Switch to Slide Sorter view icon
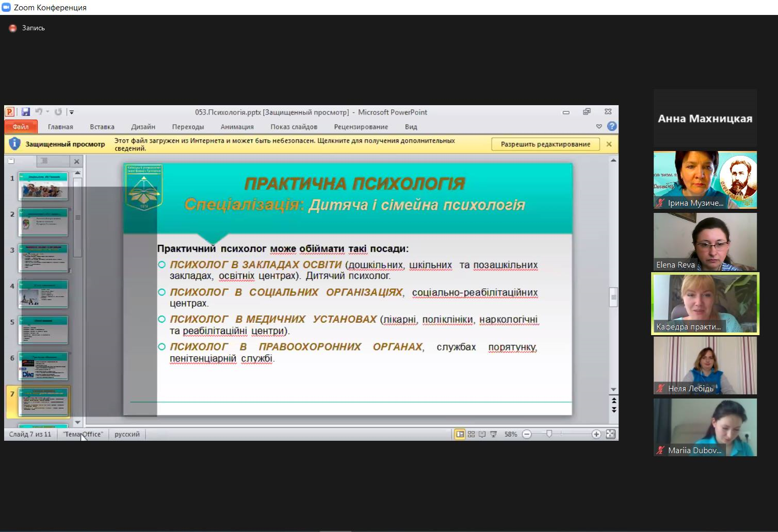The image size is (778, 532). click(x=471, y=435)
